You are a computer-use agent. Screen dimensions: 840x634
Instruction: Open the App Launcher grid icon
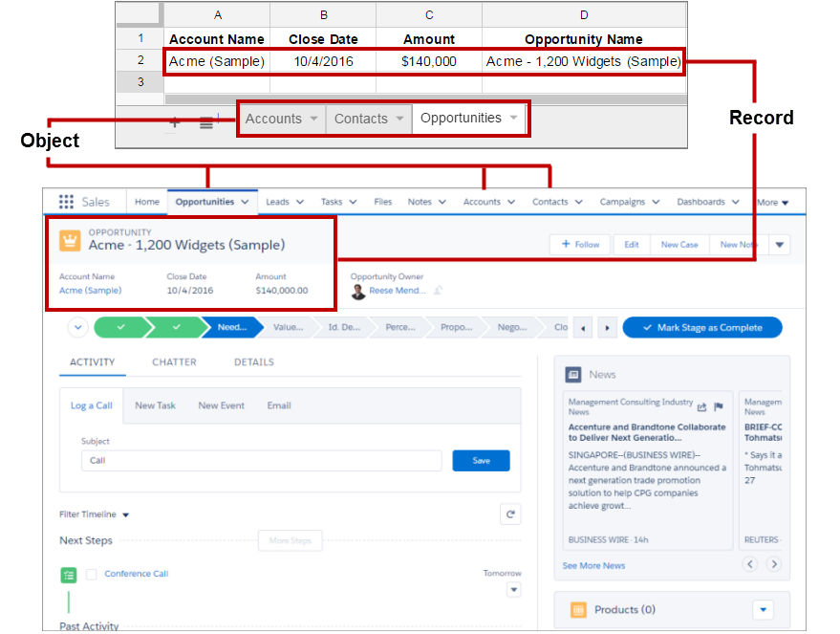[x=66, y=202]
